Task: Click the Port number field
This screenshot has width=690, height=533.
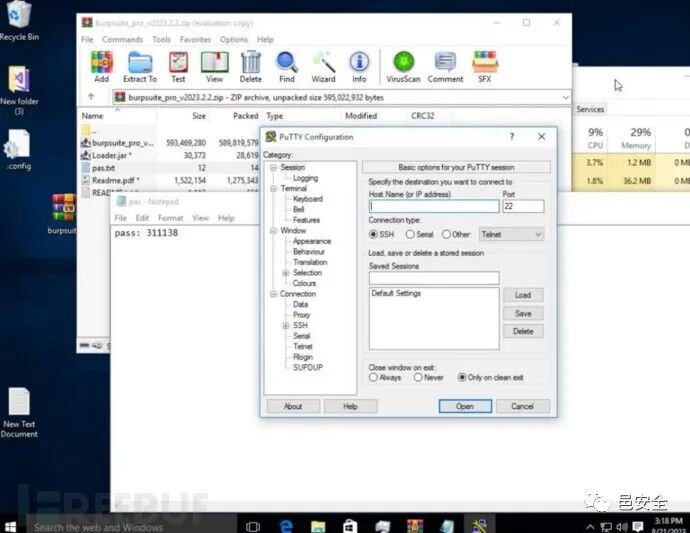Action: [523, 206]
